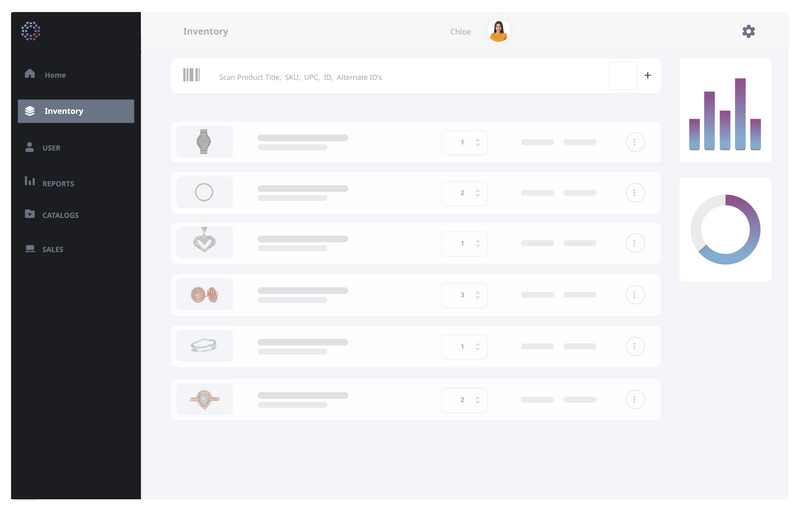Adjust quantity stepper showing 3 for earrings
The width and height of the screenshot is (800, 510).
[x=477, y=295]
